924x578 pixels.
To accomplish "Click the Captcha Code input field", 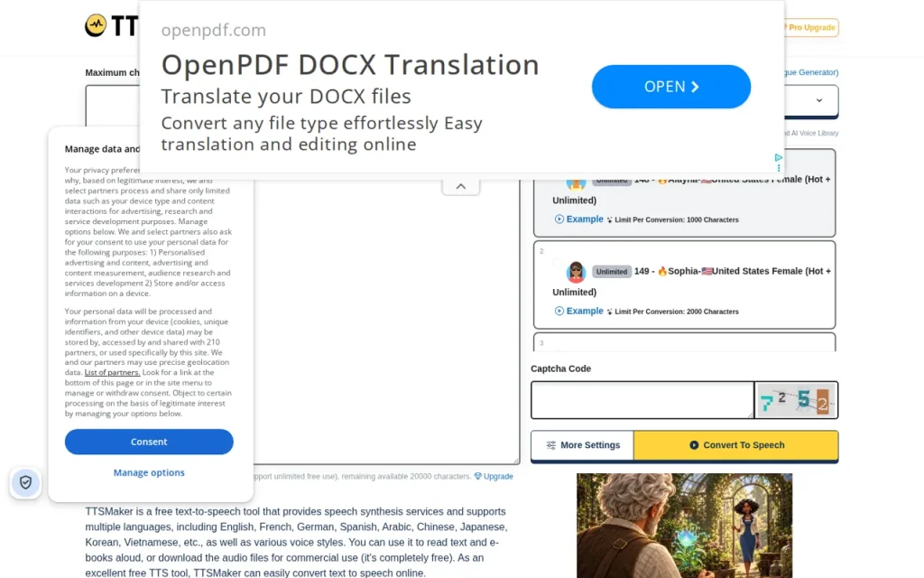I will (642, 400).
